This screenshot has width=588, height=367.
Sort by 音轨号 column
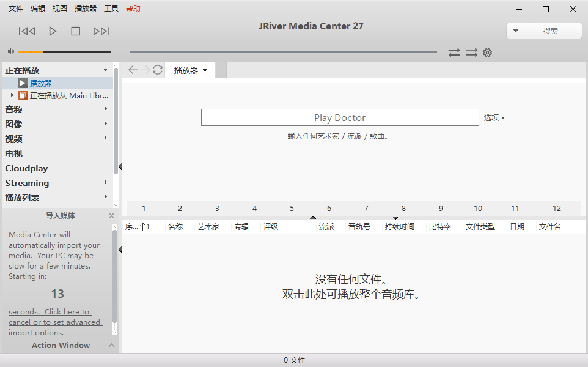[x=359, y=227]
